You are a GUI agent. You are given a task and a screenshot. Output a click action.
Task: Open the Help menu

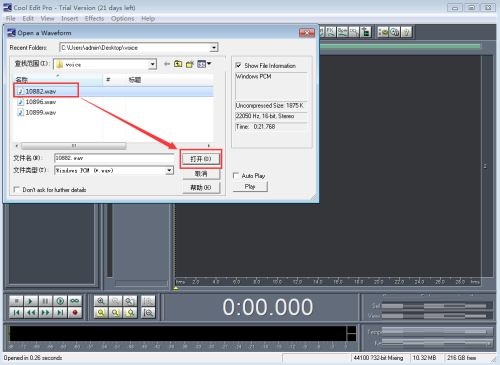click(x=148, y=18)
